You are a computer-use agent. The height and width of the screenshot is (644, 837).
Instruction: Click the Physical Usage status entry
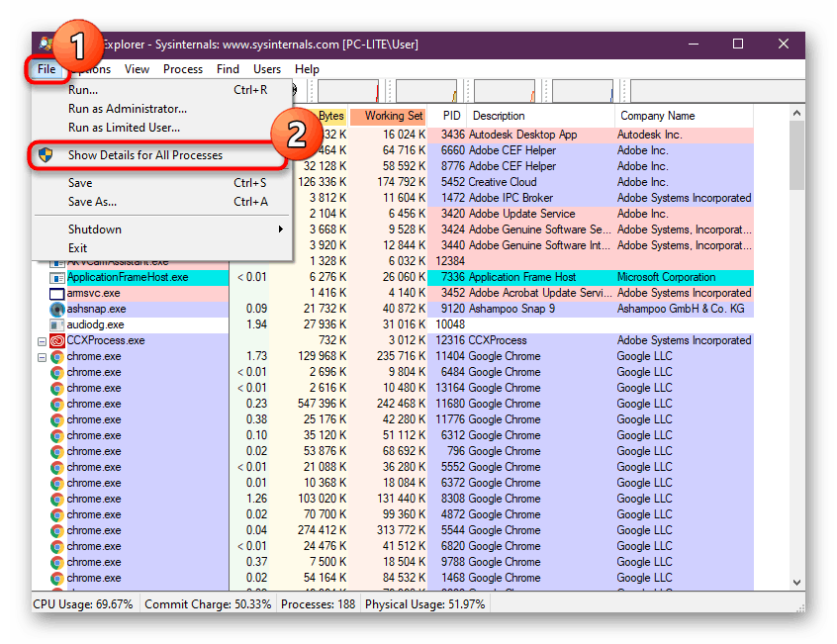coord(425,604)
